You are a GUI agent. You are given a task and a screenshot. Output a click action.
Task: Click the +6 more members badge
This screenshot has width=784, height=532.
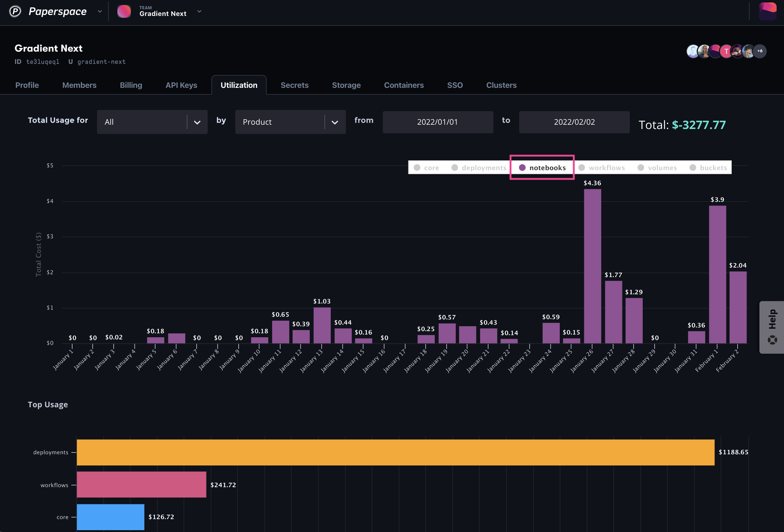(760, 51)
